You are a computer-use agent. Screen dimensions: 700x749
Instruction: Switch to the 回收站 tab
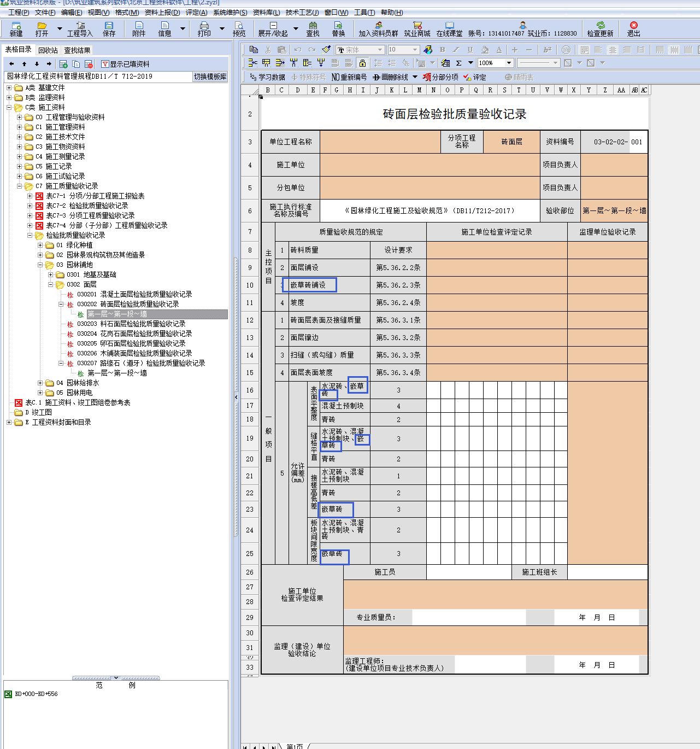(48, 50)
